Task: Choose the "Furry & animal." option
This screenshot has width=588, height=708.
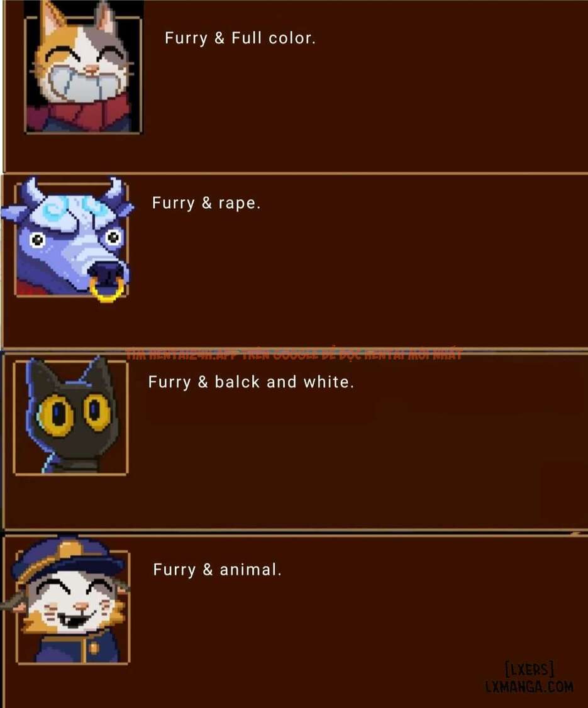Action: click(x=217, y=570)
